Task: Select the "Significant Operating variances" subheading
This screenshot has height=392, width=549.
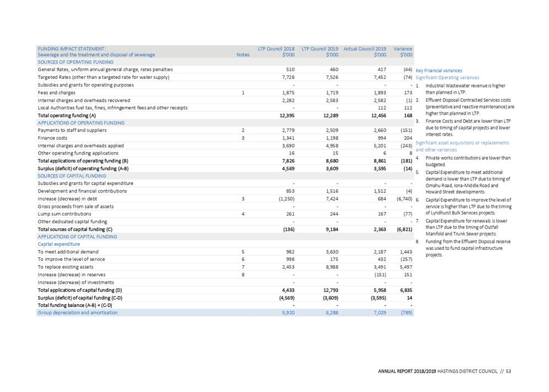Action: pyautogui.click(x=448, y=77)
